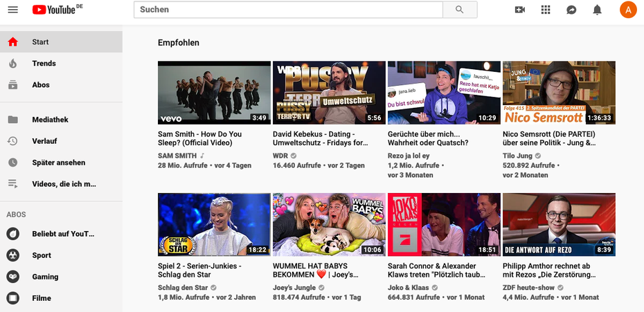Open title 'Gerüchte über mich... Wahrheit oder Quatsch?'
Screen dimensions: 644x312
click(429, 139)
